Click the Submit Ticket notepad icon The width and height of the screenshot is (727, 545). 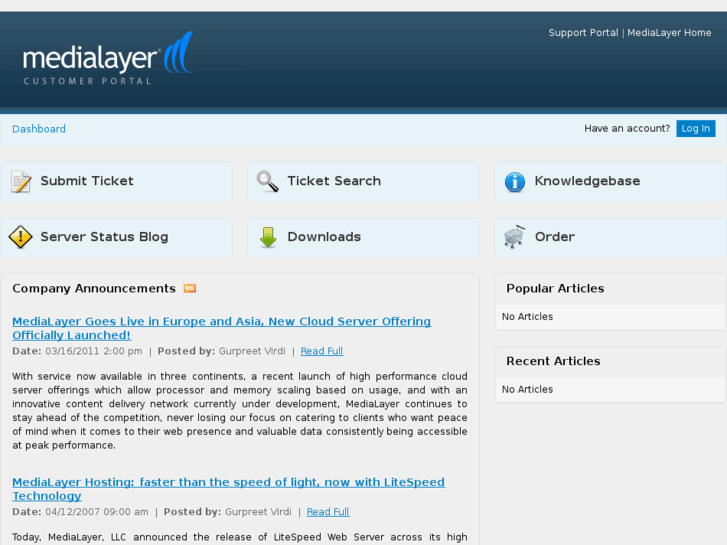(x=21, y=181)
